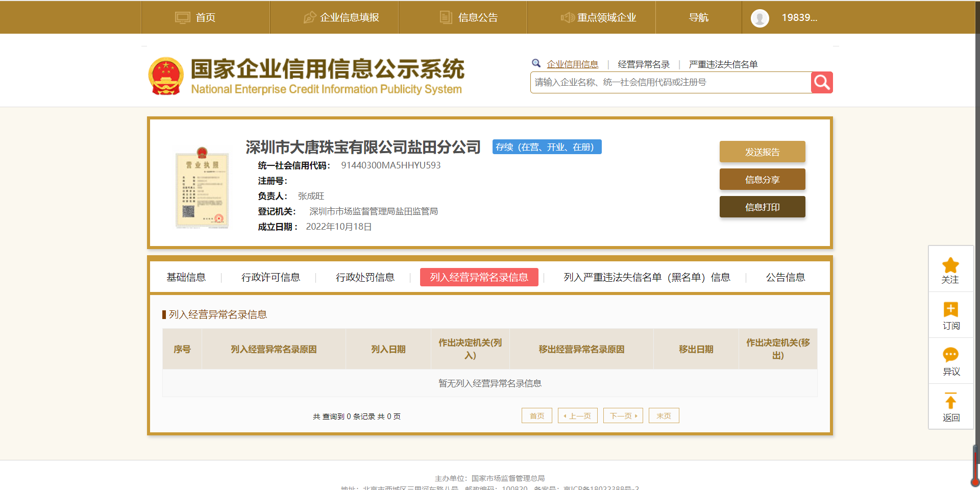Click the 序号 column header

[182, 349]
